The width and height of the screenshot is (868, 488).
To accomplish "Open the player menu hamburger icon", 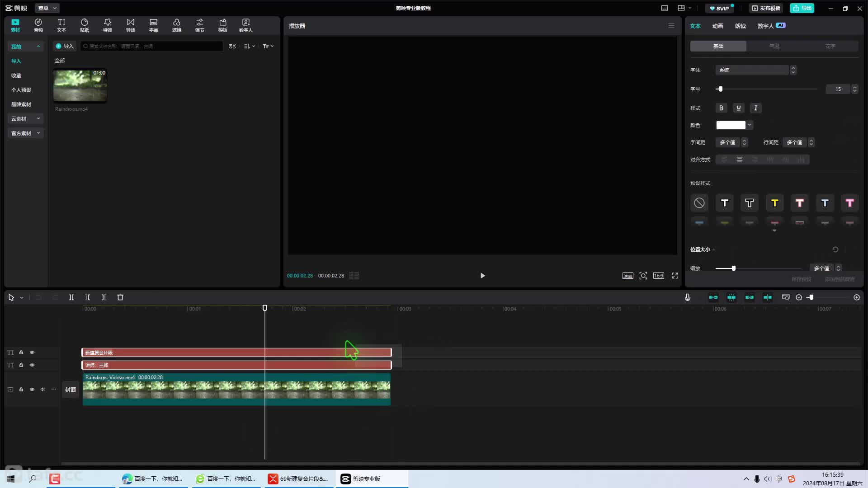I will point(671,26).
